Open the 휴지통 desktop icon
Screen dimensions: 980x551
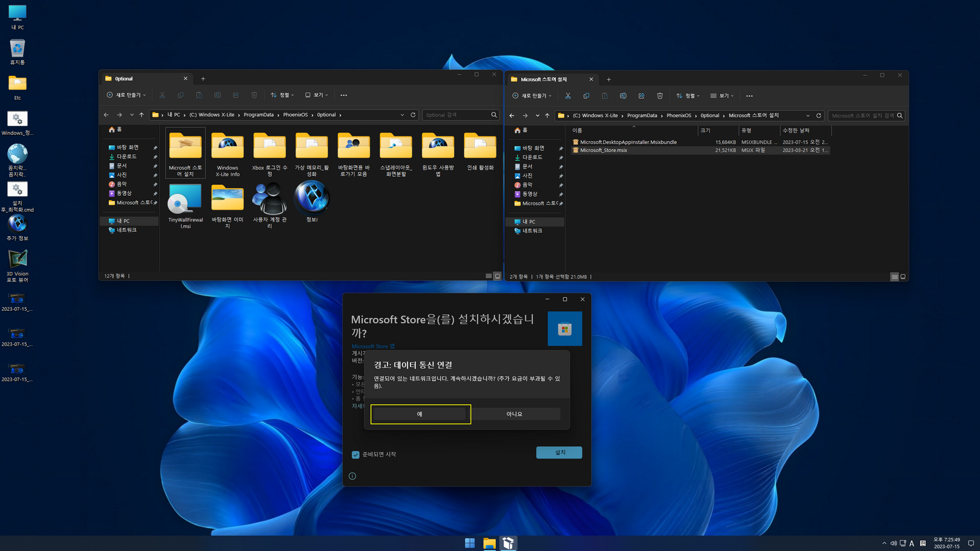tap(17, 52)
